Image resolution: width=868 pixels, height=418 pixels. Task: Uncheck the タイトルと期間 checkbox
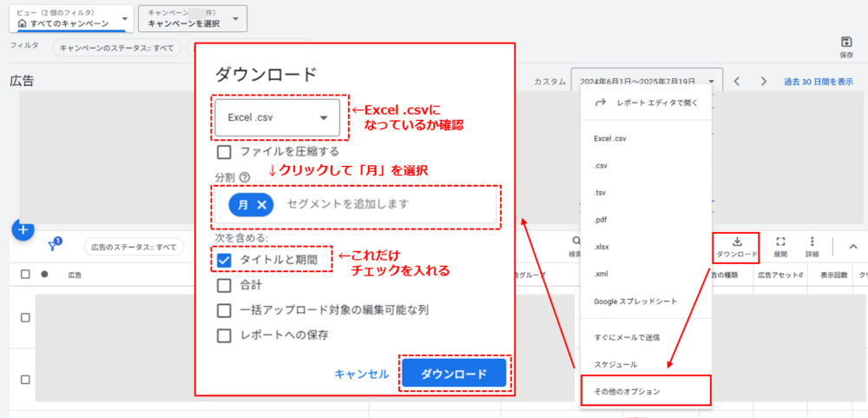tap(224, 260)
